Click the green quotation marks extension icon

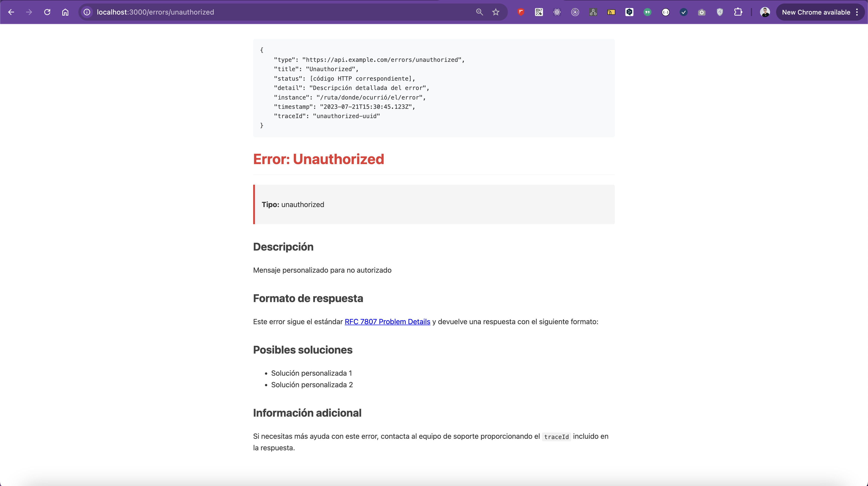click(647, 12)
